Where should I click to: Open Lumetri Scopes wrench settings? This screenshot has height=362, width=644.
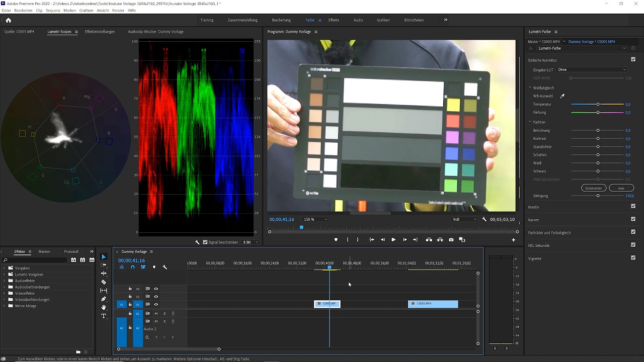pyautogui.click(x=198, y=242)
